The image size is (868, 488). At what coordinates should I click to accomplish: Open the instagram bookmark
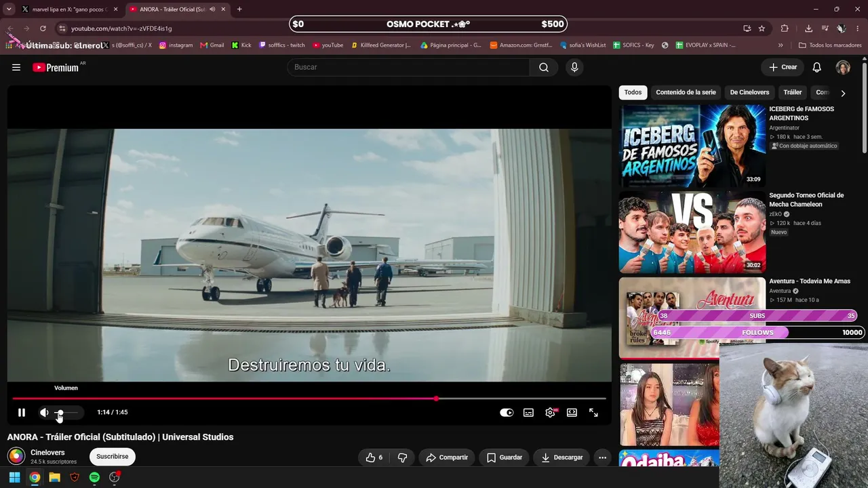click(x=176, y=45)
